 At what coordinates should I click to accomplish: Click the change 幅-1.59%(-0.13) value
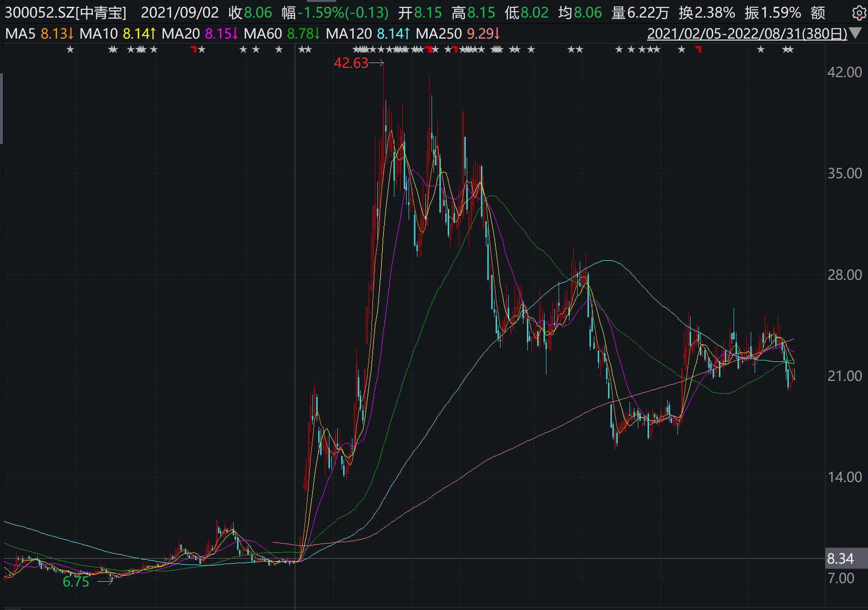(x=335, y=13)
